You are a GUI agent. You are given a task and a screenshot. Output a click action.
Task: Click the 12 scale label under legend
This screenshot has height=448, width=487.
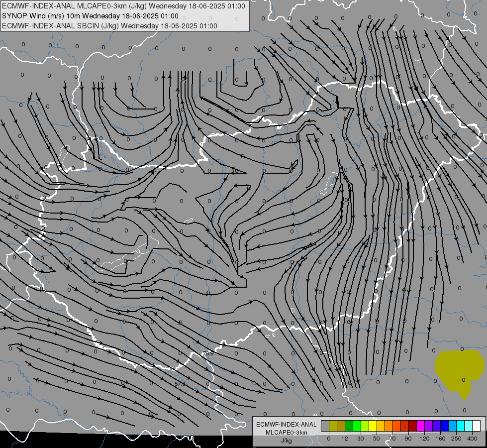345,439
